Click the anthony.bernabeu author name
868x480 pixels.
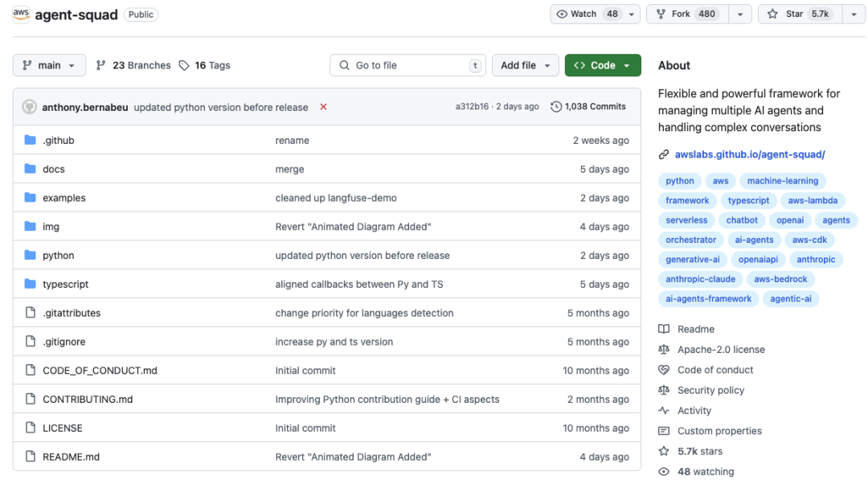[x=85, y=108]
